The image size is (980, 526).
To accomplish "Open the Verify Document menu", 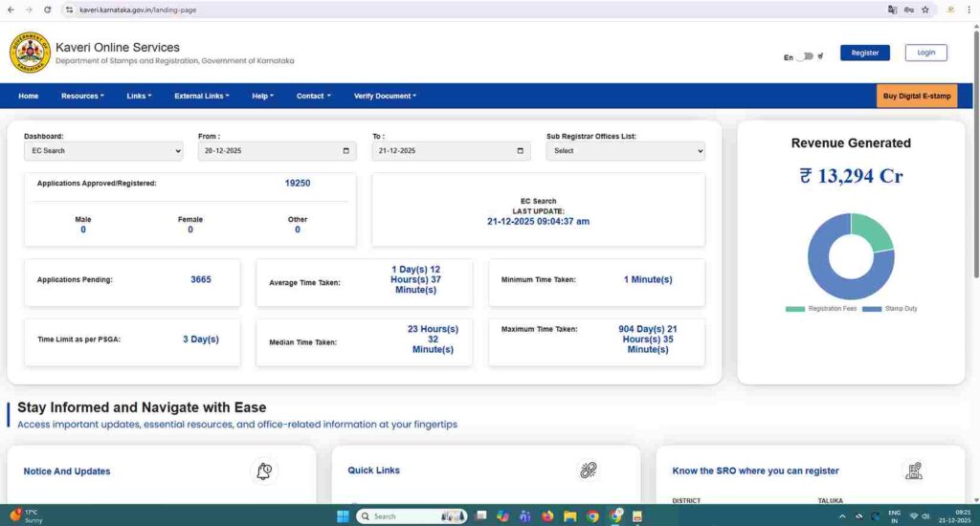I will click(385, 96).
